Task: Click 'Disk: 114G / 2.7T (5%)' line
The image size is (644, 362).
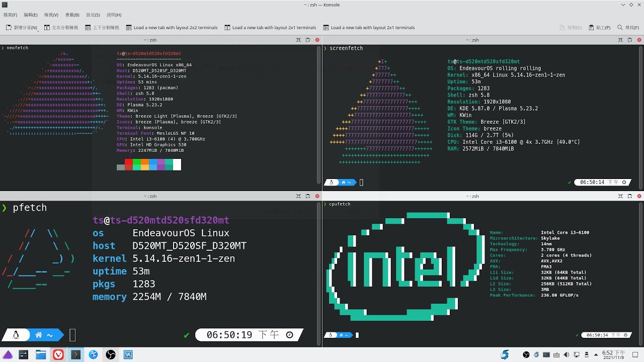Action: pyautogui.click(x=480, y=135)
